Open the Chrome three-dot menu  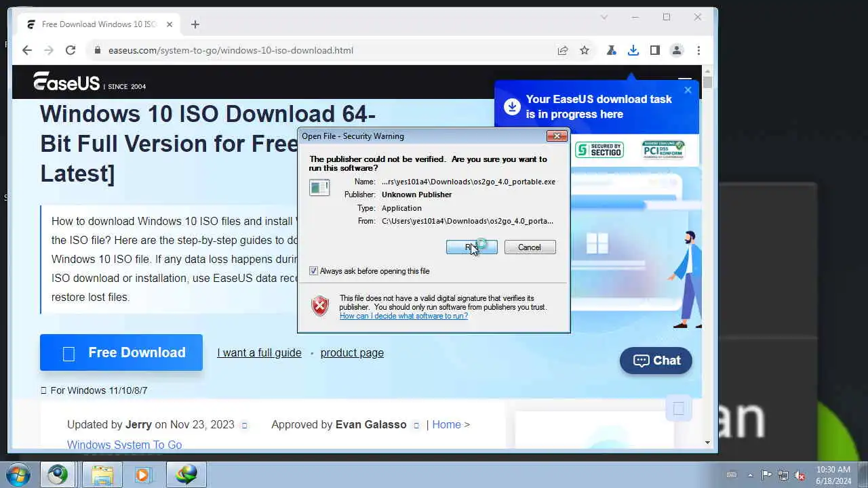[x=698, y=50]
